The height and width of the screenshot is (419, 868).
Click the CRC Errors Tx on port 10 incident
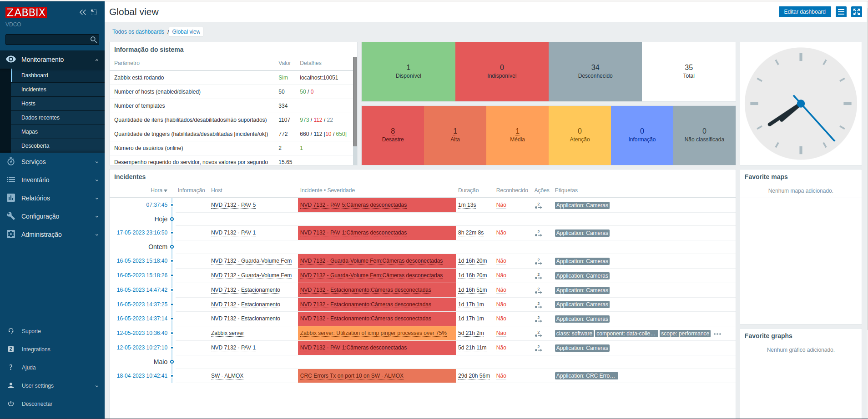[x=352, y=376]
